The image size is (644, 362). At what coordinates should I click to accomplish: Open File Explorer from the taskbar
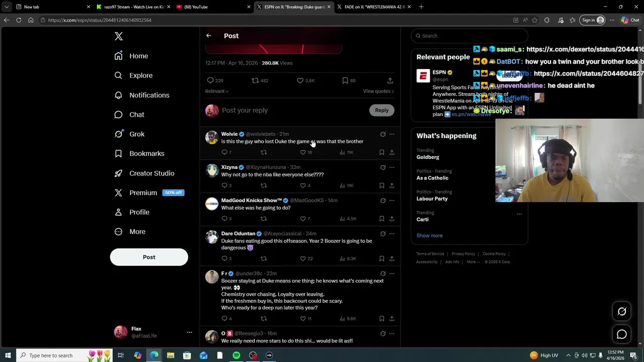[171, 355]
